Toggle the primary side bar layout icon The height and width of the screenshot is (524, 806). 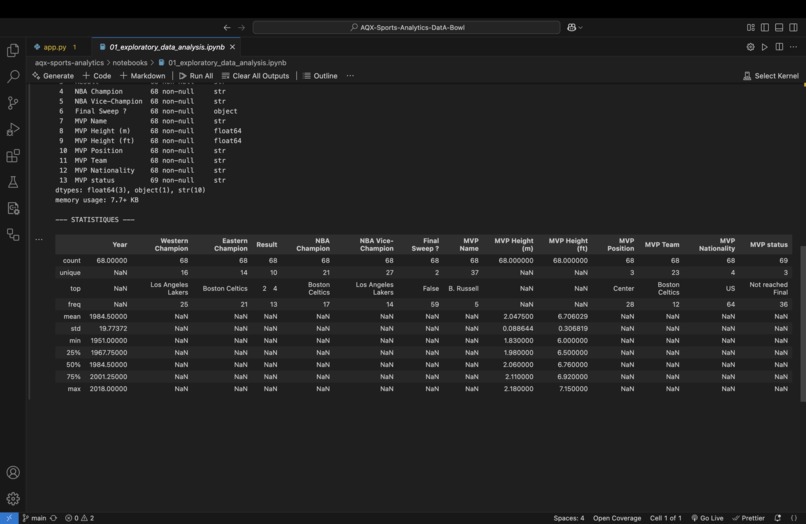pyautogui.click(x=765, y=27)
